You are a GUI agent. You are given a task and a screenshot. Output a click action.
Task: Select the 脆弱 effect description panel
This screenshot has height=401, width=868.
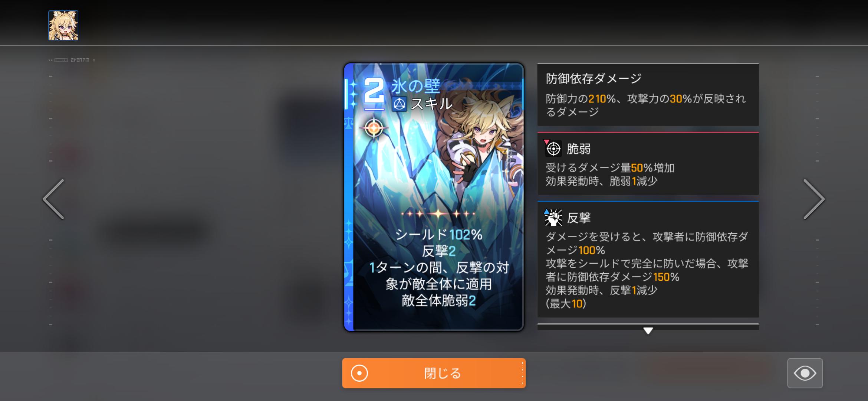pyautogui.click(x=648, y=164)
